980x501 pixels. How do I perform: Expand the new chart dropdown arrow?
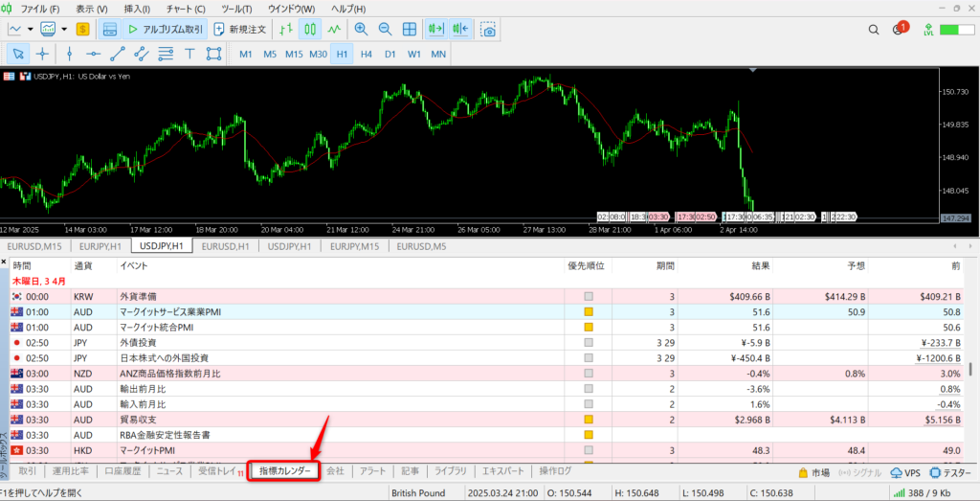[30, 29]
